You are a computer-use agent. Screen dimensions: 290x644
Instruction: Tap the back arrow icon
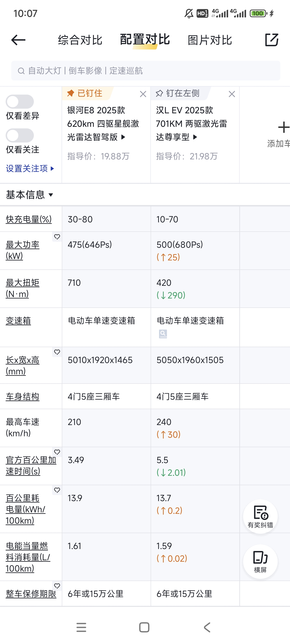[x=18, y=40]
